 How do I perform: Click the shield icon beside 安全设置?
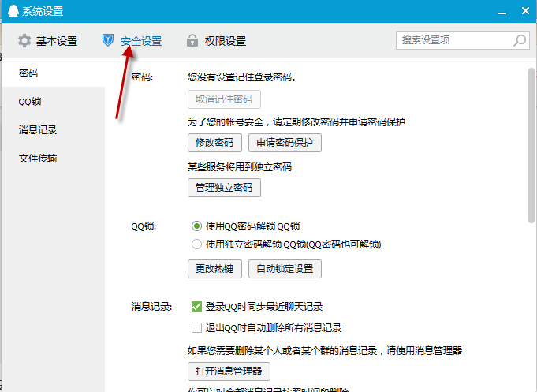tap(108, 40)
